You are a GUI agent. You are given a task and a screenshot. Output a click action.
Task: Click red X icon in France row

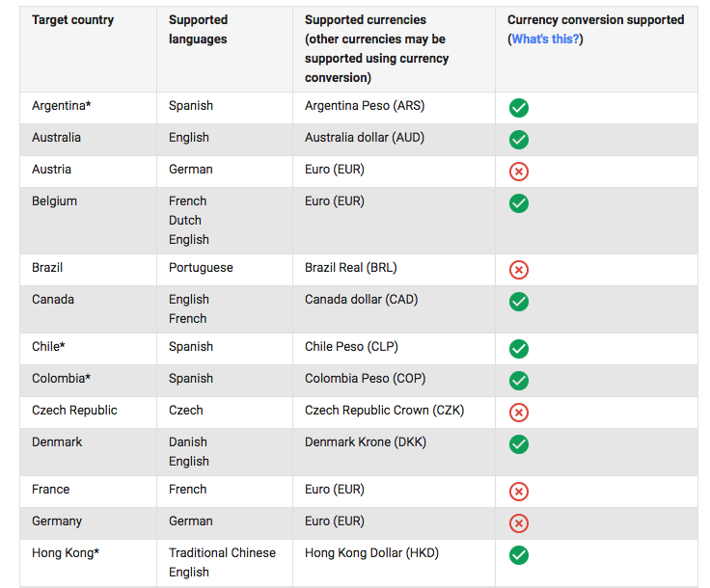tap(519, 492)
